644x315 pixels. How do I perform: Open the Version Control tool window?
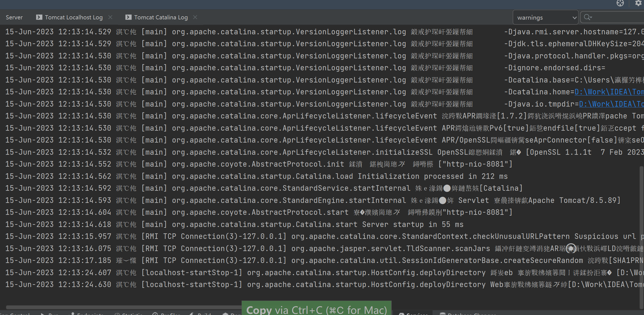[15, 314]
